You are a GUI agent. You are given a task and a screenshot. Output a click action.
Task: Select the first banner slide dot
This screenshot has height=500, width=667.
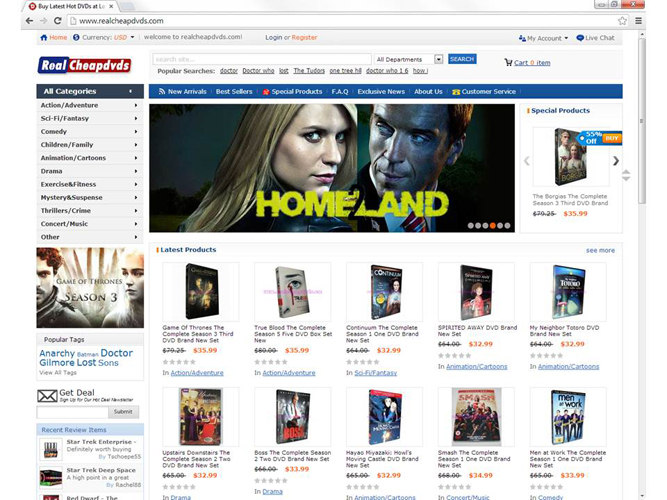[470, 226]
